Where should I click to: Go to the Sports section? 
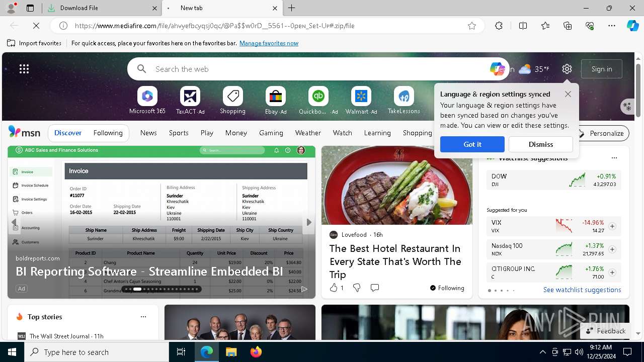click(x=179, y=133)
